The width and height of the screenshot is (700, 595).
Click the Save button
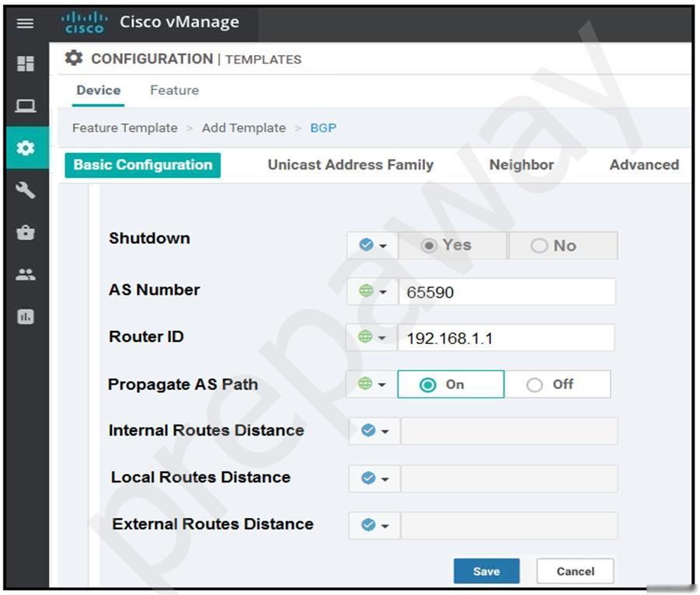point(486,571)
